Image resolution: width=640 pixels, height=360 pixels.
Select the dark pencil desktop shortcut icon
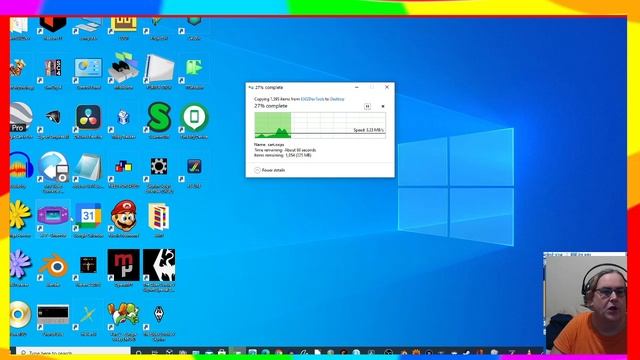tap(194, 167)
